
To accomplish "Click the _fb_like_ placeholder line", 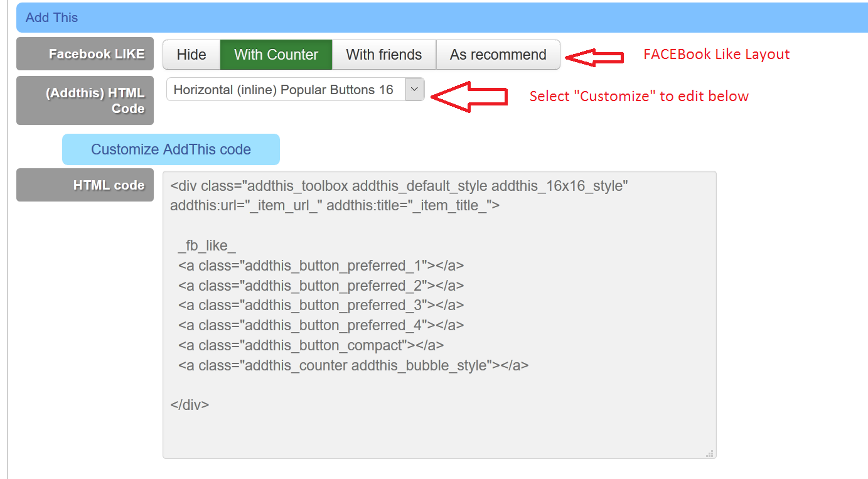I will [x=207, y=245].
